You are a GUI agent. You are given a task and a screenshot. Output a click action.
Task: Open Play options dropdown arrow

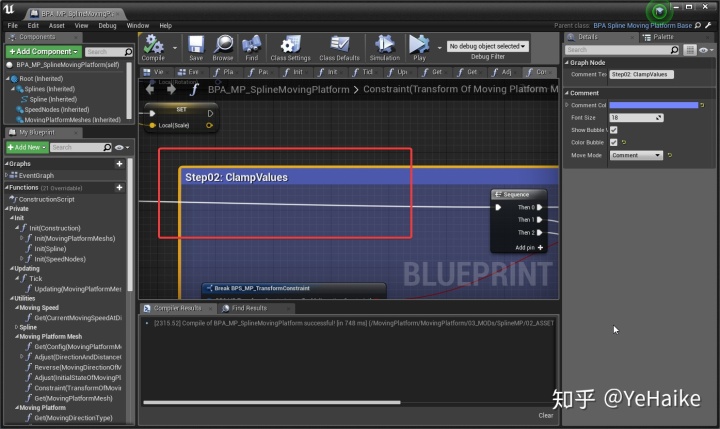pyautogui.click(x=439, y=47)
